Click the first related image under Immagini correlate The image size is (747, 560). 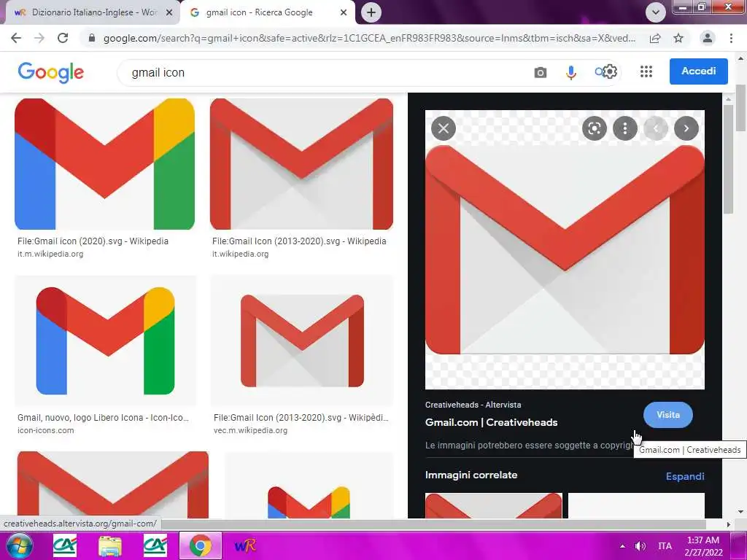(x=494, y=505)
